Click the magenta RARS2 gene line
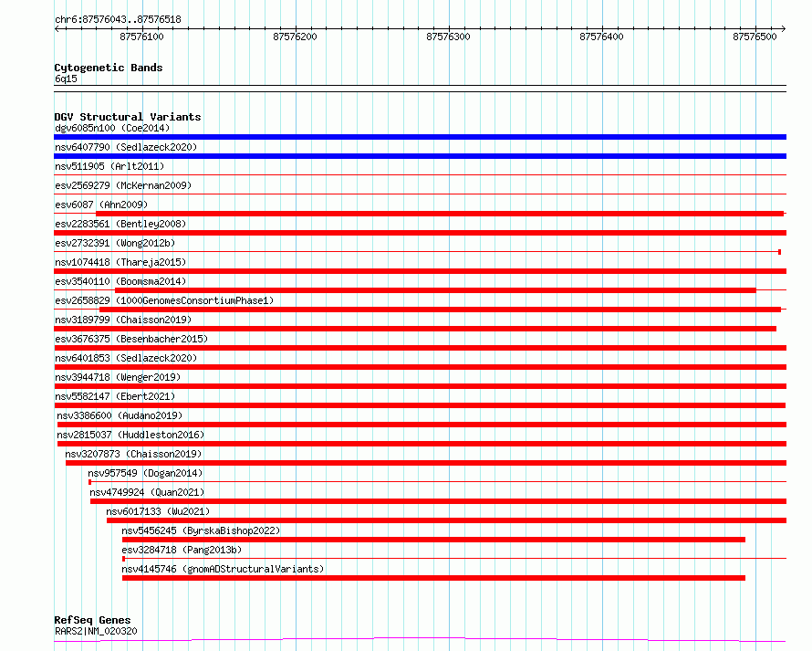Image resolution: width=812 pixels, height=651 pixels. click(x=420, y=640)
